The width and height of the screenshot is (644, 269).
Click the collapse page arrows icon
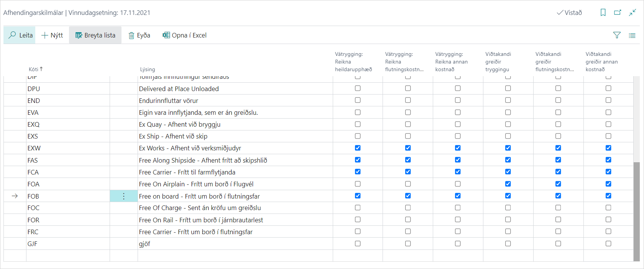[x=632, y=13]
